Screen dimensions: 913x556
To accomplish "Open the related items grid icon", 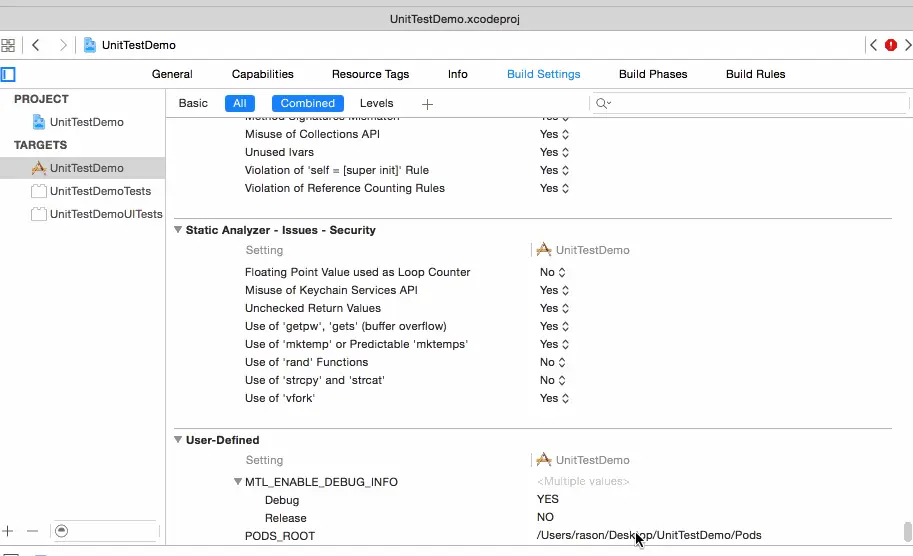I will pos(8,45).
